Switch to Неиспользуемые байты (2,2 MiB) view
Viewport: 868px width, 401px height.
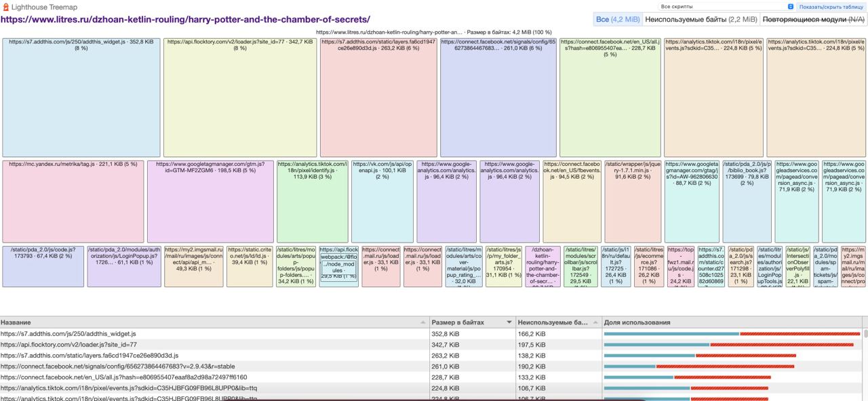tap(701, 20)
